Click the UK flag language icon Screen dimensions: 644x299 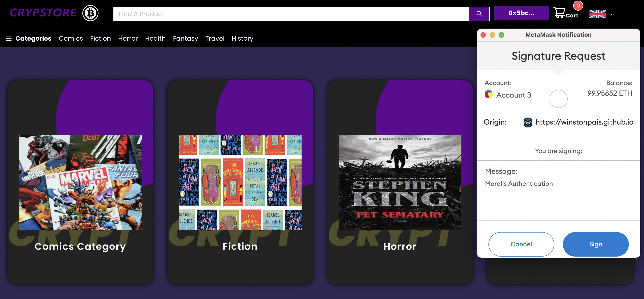[597, 14]
